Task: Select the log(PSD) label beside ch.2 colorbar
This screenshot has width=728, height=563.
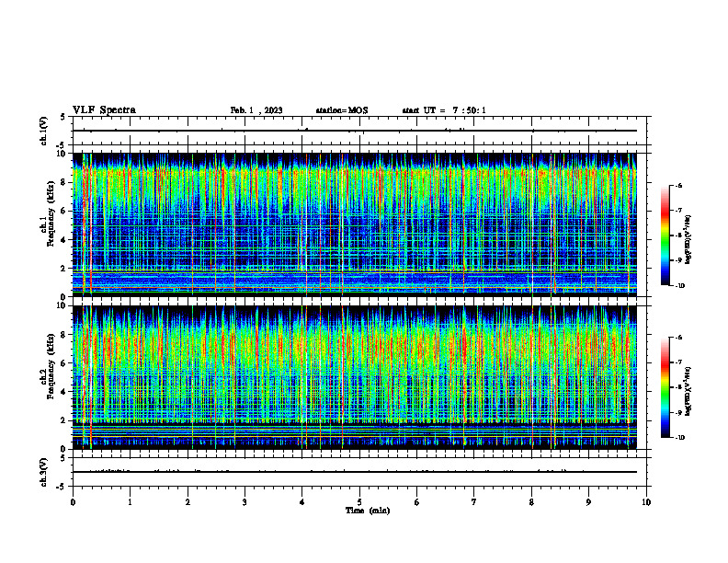Action: point(688,392)
